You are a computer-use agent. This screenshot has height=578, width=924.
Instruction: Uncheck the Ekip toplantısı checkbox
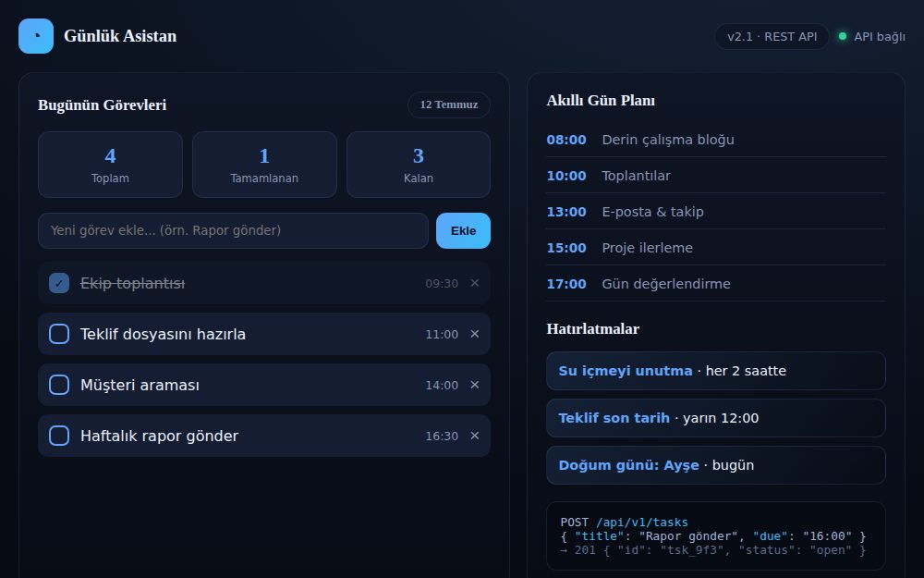click(59, 283)
